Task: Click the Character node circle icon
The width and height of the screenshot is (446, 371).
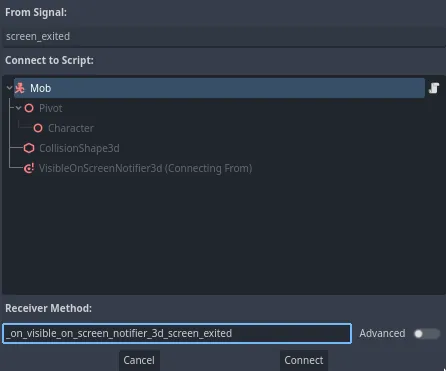Action: 38,128
